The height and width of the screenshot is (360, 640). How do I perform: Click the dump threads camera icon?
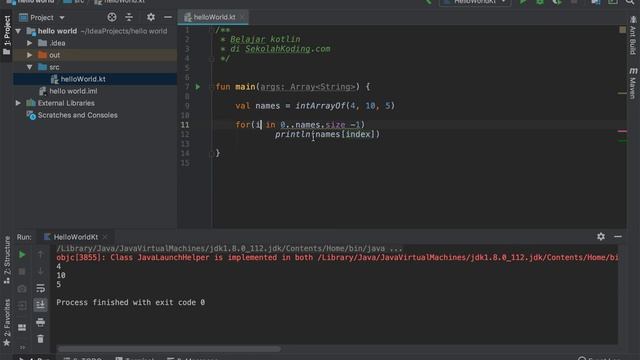point(22,289)
